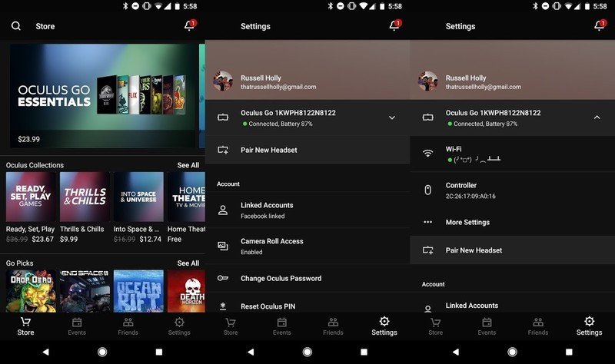Viewport: 615px width, 364px height.
Task: Select Store tab in left screen bottom bar
Action: pos(25,326)
